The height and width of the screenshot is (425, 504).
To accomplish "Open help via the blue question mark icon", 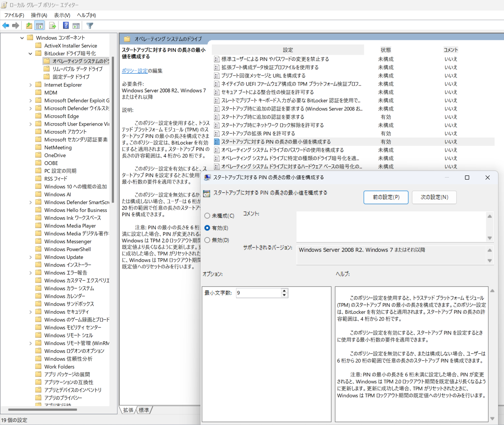I will pos(65,25).
